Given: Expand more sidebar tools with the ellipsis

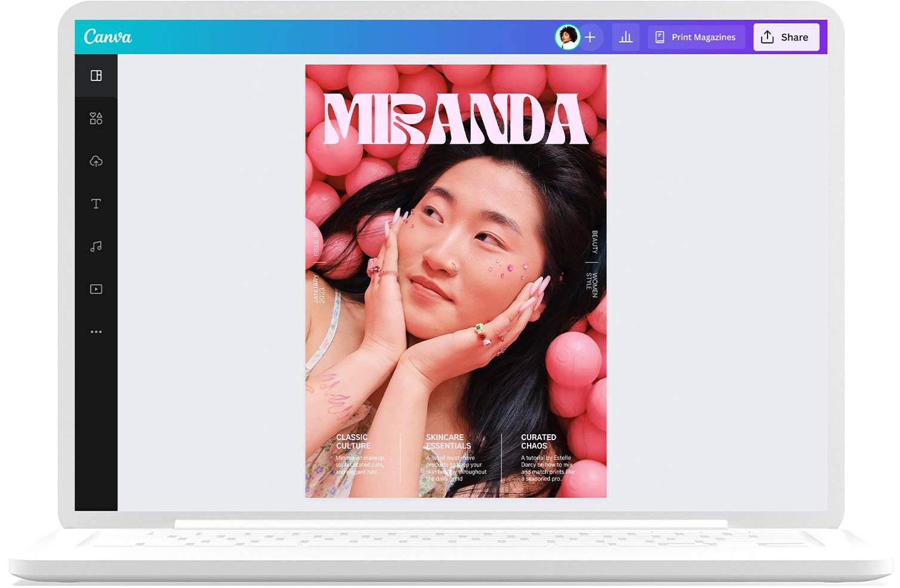Looking at the screenshot, I should click(95, 332).
